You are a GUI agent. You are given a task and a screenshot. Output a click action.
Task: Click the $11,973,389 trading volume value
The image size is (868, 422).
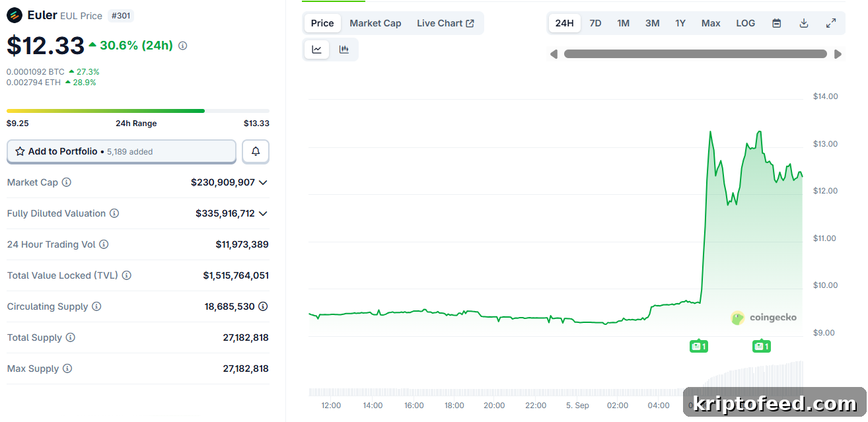242,244
